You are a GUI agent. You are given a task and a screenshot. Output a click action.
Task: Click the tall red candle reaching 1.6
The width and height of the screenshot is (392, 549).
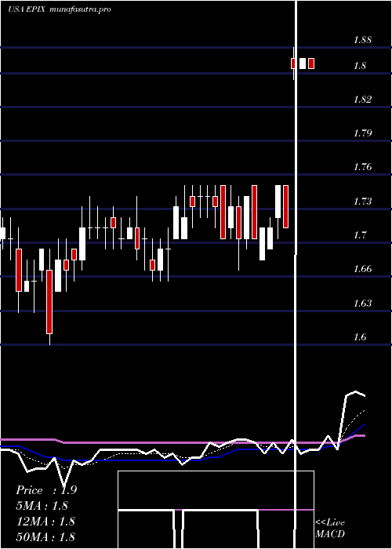click(49, 302)
